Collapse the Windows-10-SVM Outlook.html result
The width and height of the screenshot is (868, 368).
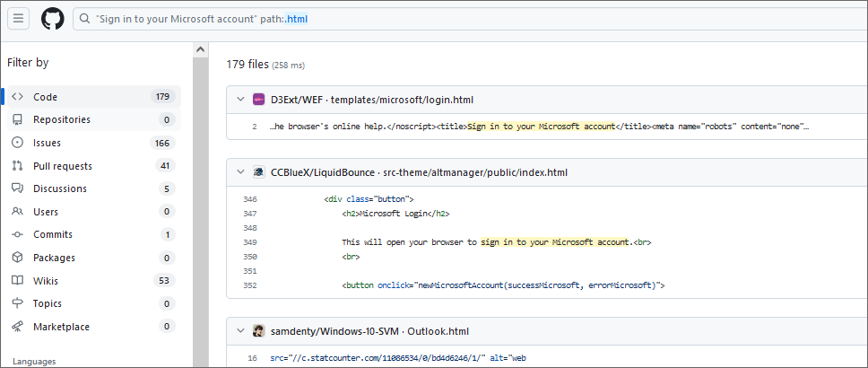click(x=240, y=331)
